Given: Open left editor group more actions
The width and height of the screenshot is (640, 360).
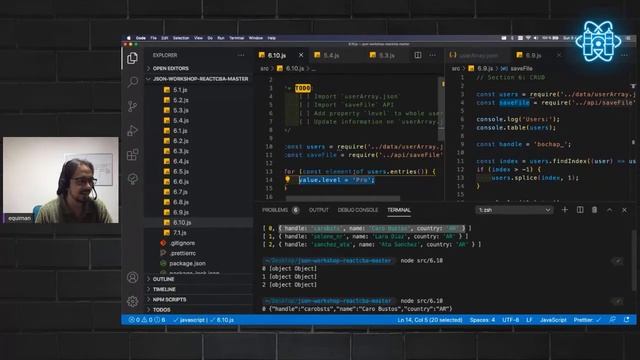Looking at the screenshot, I should click(433, 55).
